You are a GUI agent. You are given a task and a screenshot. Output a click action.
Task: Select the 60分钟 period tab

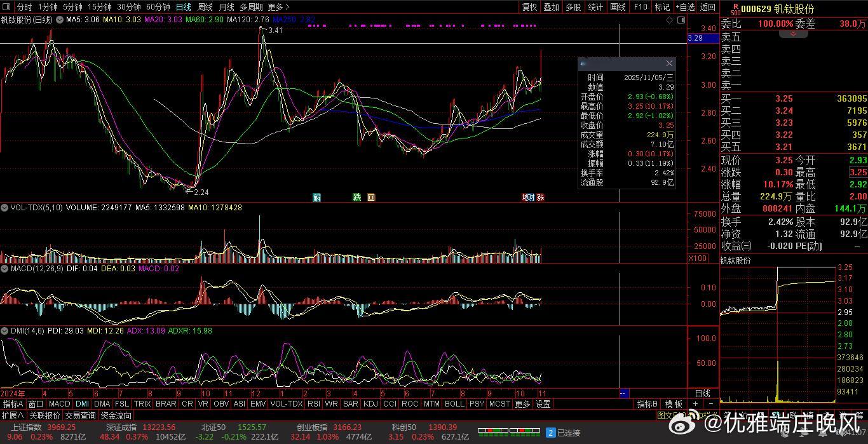coord(158,7)
